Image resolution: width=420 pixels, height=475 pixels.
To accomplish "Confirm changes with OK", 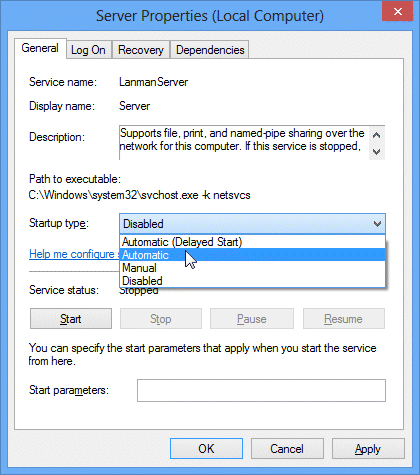I will (x=206, y=449).
